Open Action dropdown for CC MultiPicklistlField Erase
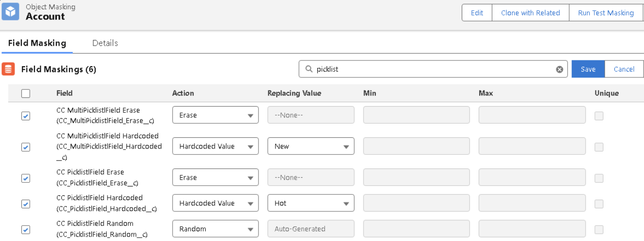This screenshot has width=644, height=241. click(215, 115)
